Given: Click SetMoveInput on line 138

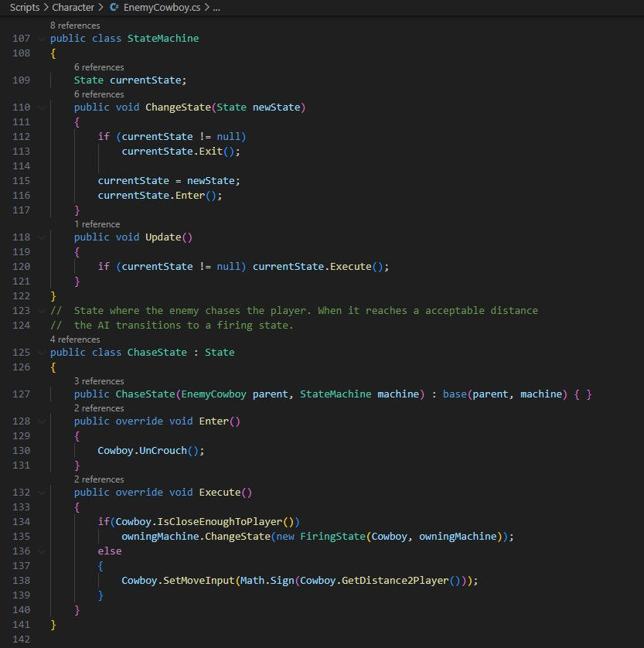Looking at the screenshot, I should [199, 581].
